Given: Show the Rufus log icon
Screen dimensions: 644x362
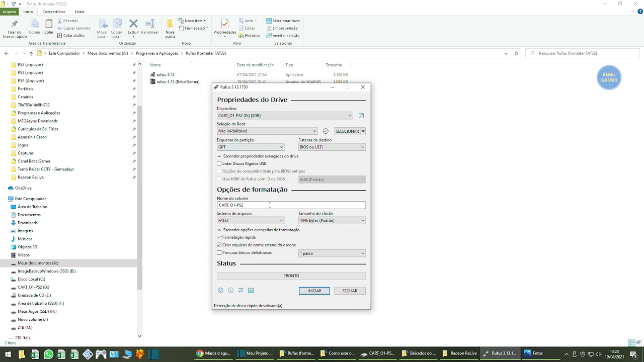Looking at the screenshot, I should tap(251, 291).
